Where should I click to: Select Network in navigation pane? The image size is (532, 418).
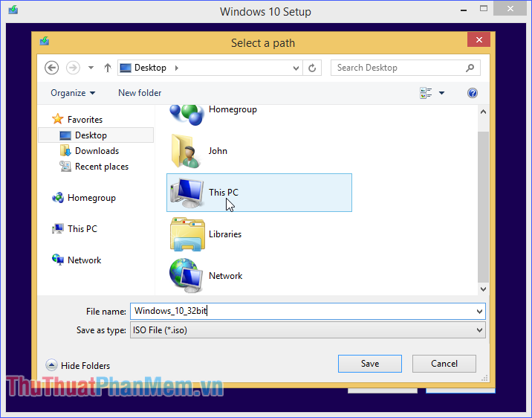click(x=85, y=260)
